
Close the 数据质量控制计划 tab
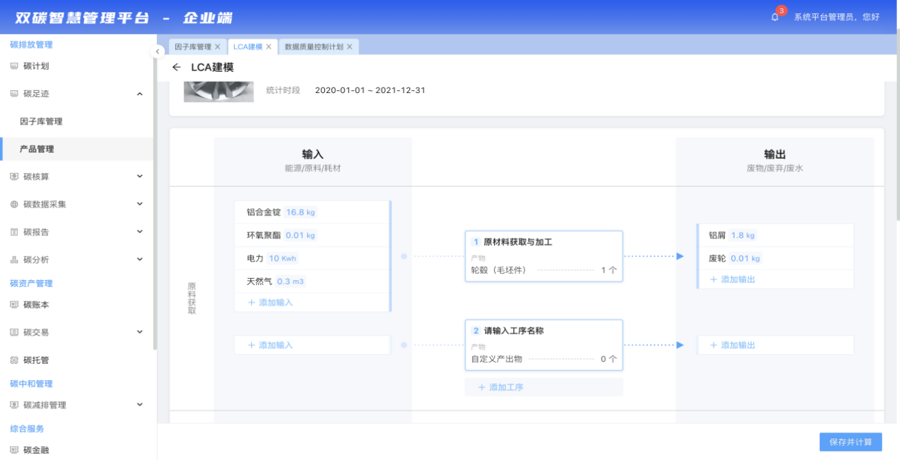[348, 47]
